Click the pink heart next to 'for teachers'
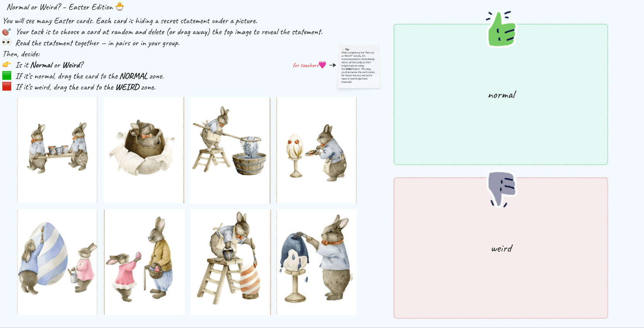The width and height of the screenshot is (644, 328). click(x=322, y=65)
